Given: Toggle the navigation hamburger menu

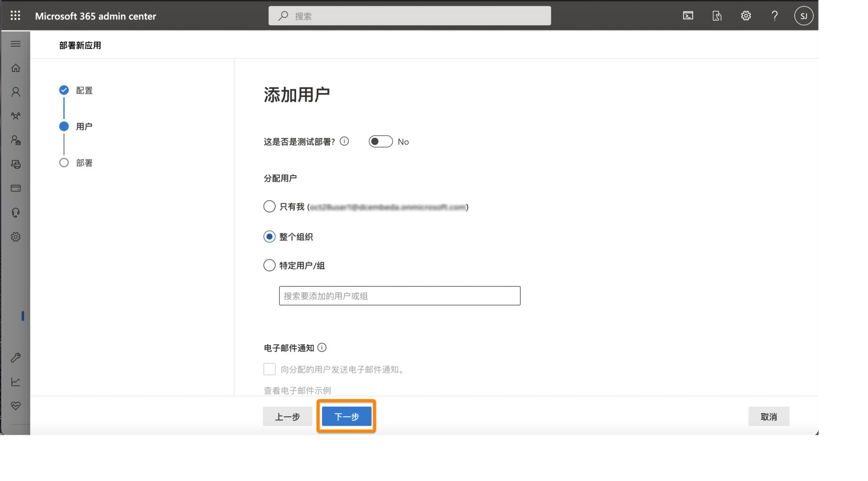Looking at the screenshot, I should (x=16, y=44).
